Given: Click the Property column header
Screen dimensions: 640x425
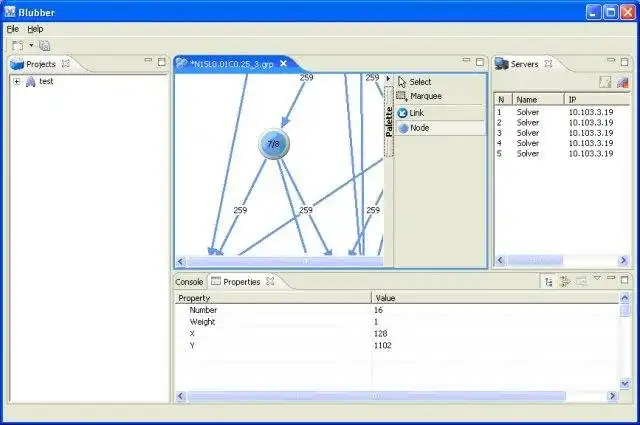Looking at the screenshot, I should (x=273, y=298).
